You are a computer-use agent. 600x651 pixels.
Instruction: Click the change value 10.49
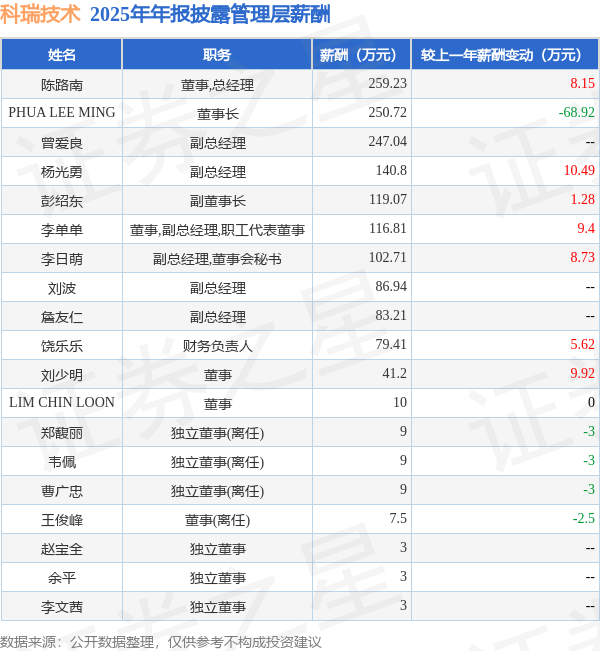(x=579, y=170)
